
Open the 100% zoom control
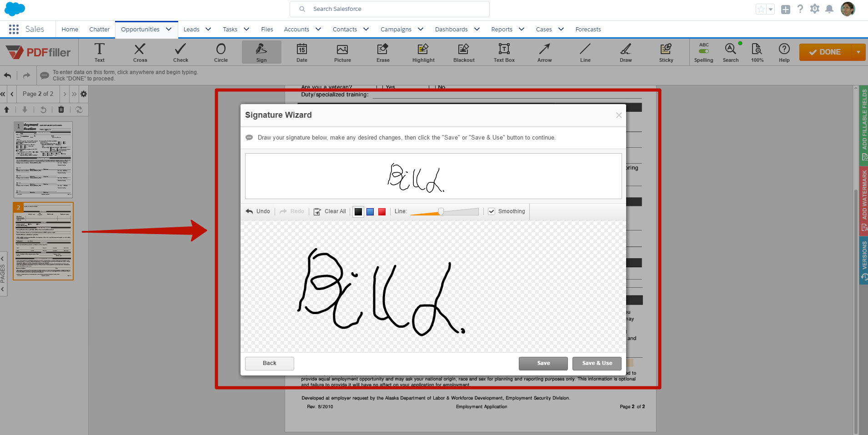coord(757,52)
